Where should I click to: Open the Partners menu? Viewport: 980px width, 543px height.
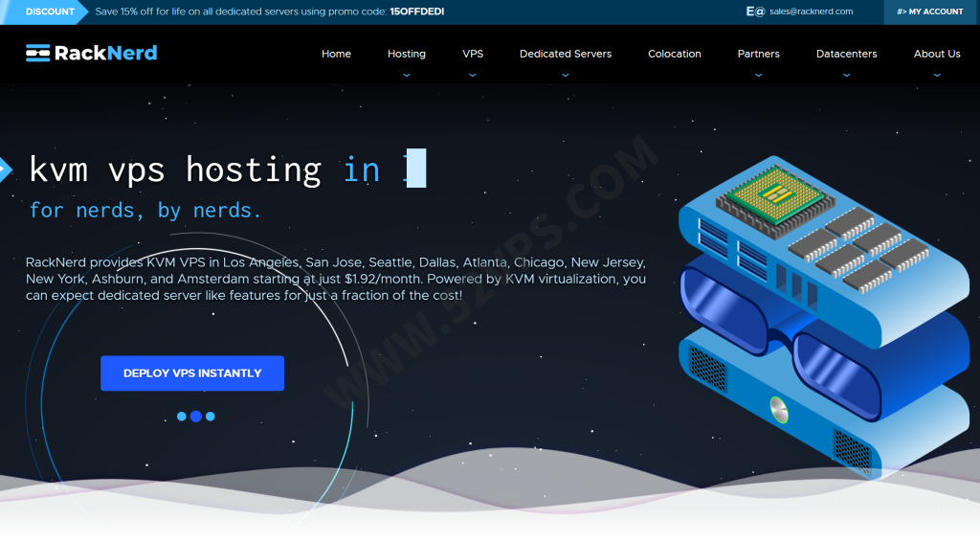pyautogui.click(x=758, y=54)
